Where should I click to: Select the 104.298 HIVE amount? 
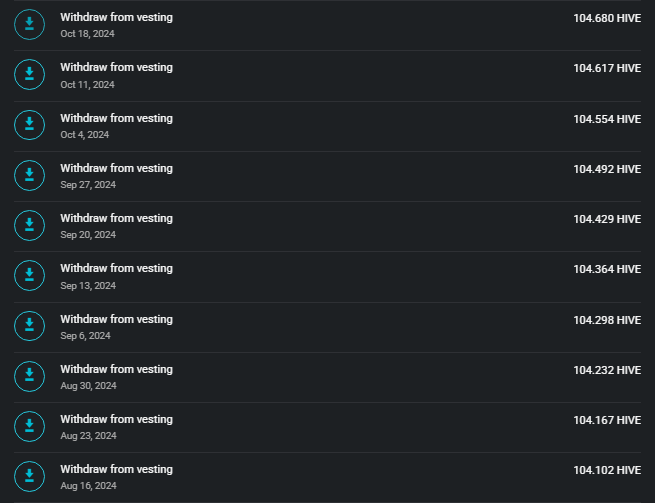(x=607, y=320)
